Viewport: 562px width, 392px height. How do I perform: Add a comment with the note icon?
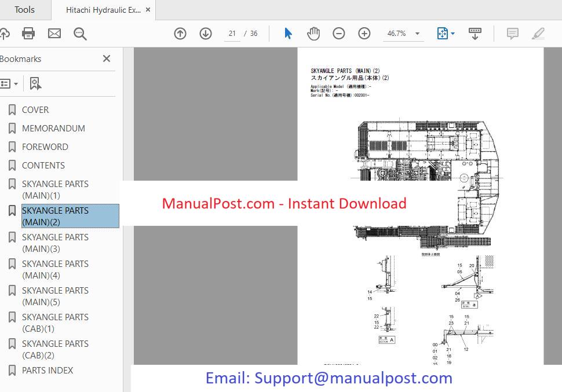point(512,34)
